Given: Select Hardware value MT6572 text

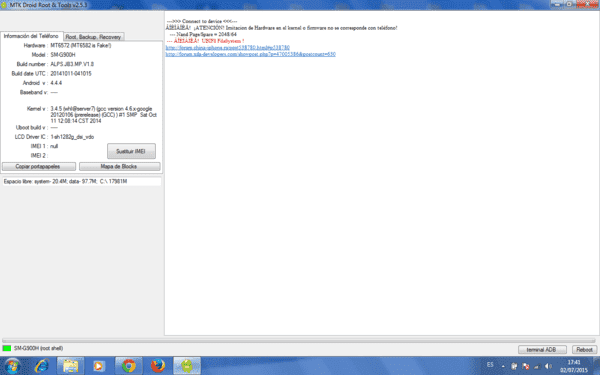Looking at the screenshot, I should coord(81,46).
